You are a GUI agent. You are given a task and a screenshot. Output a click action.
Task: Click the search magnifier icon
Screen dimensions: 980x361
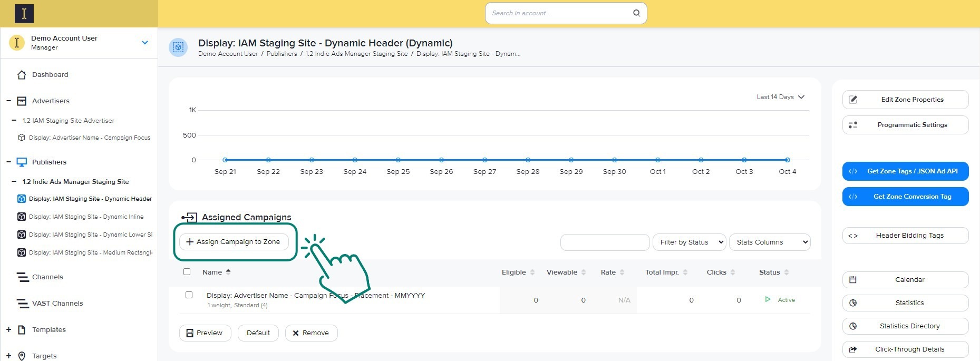tap(636, 13)
